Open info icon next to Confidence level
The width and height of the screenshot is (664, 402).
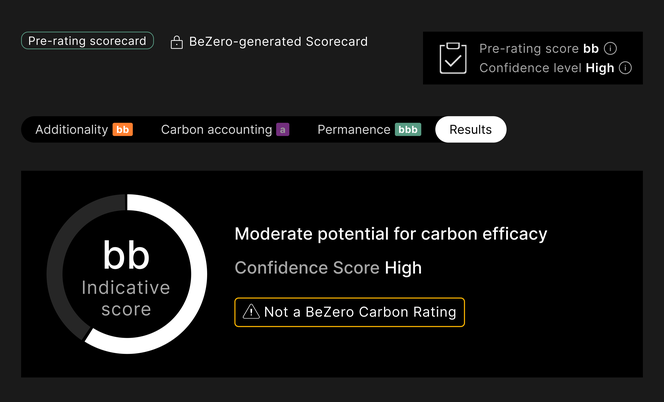tap(625, 68)
